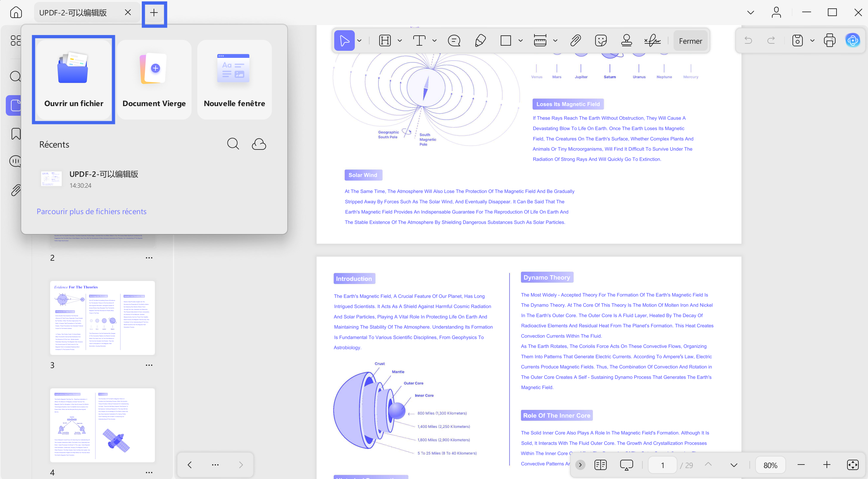The height and width of the screenshot is (479, 868).
Task: Open the search icon in left sidebar
Action: (15, 76)
